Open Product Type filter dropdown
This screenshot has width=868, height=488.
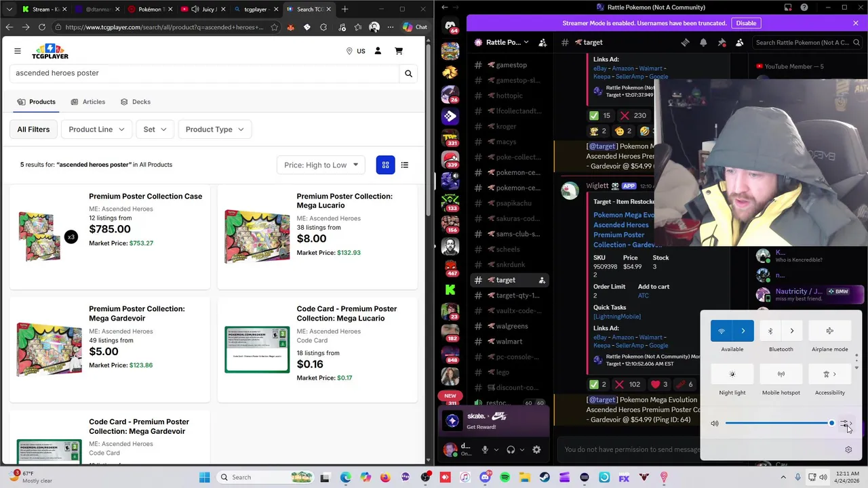coord(214,129)
